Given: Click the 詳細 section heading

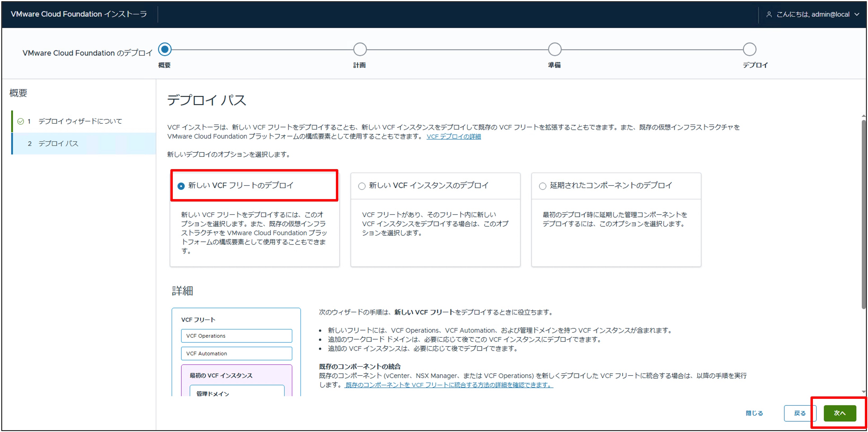Looking at the screenshot, I should point(182,291).
